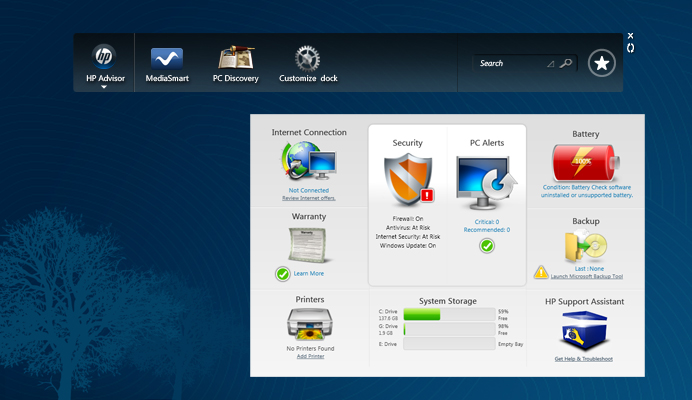The image size is (692, 400).
Task: Click the Add Printer link
Action: pos(310,356)
